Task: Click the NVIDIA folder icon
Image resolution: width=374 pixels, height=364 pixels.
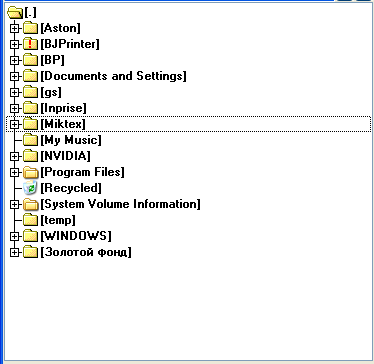Action: pyautogui.click(x=30, y=156)
